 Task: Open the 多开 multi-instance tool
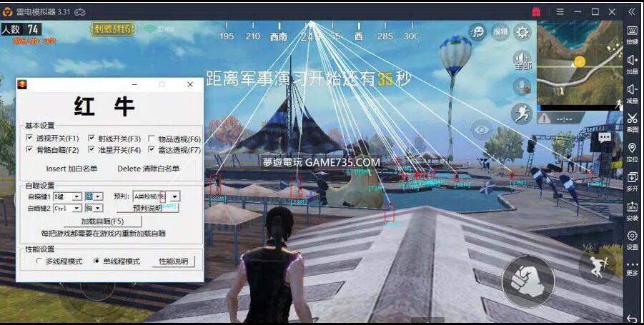632,181
